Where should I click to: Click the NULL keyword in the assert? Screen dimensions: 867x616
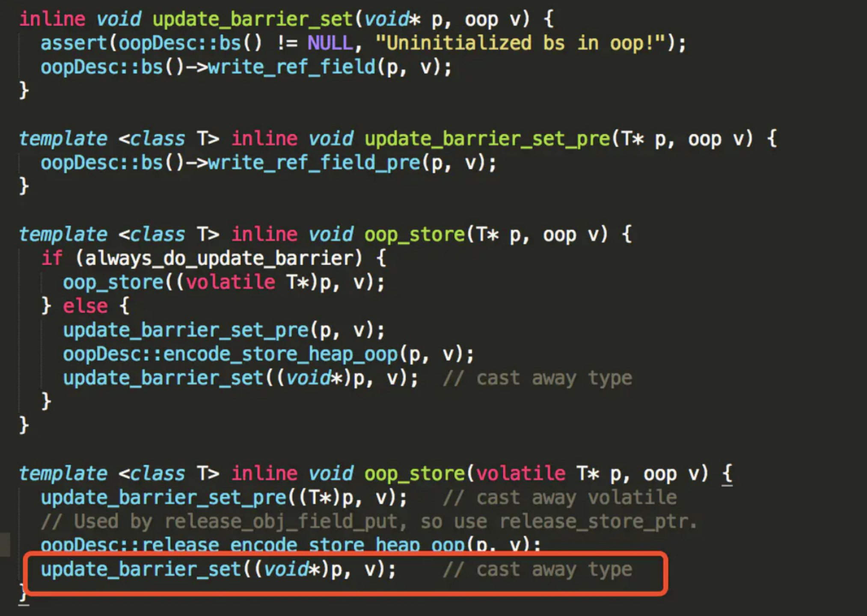[x=330, y=43]
